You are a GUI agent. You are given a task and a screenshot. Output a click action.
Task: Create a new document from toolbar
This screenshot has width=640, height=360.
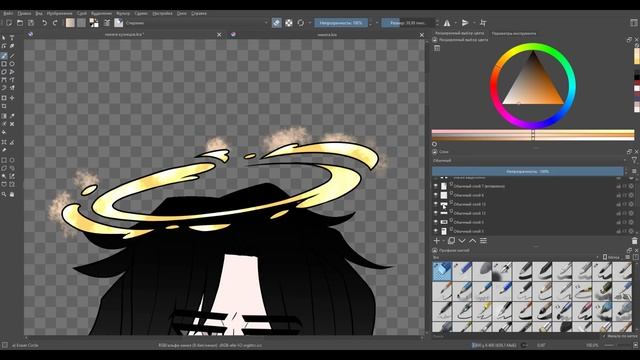pos(9,23)
